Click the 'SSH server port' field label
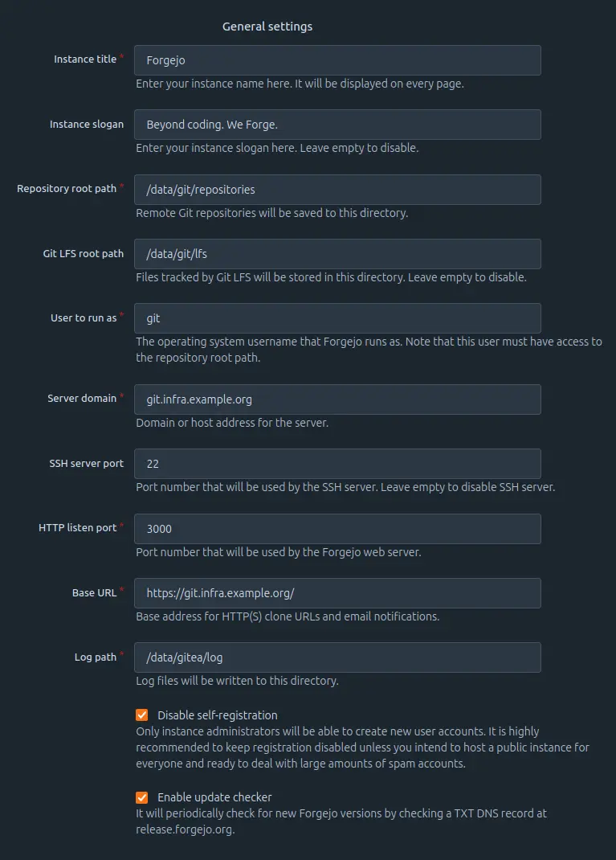Viewport: 616px width, 860px height. tap(87, 464)
